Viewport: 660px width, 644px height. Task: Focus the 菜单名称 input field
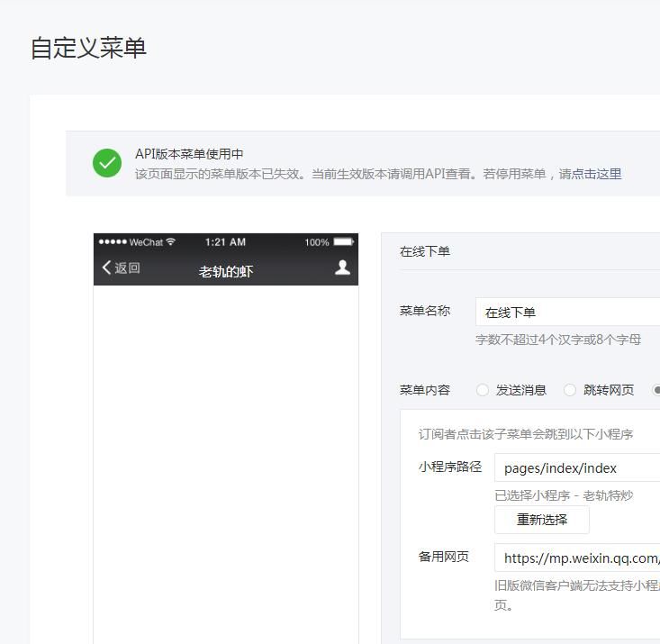pos(567,313)
